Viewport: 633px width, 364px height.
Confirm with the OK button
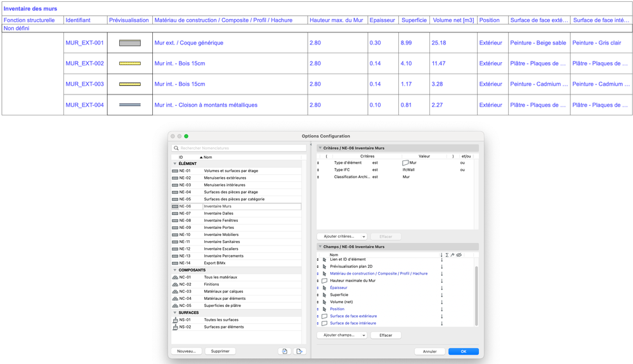464,351
